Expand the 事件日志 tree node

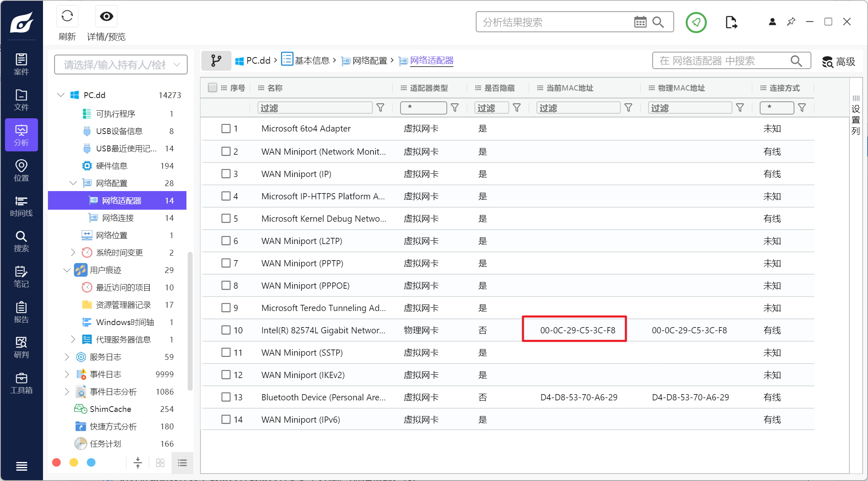click(67, 374)
